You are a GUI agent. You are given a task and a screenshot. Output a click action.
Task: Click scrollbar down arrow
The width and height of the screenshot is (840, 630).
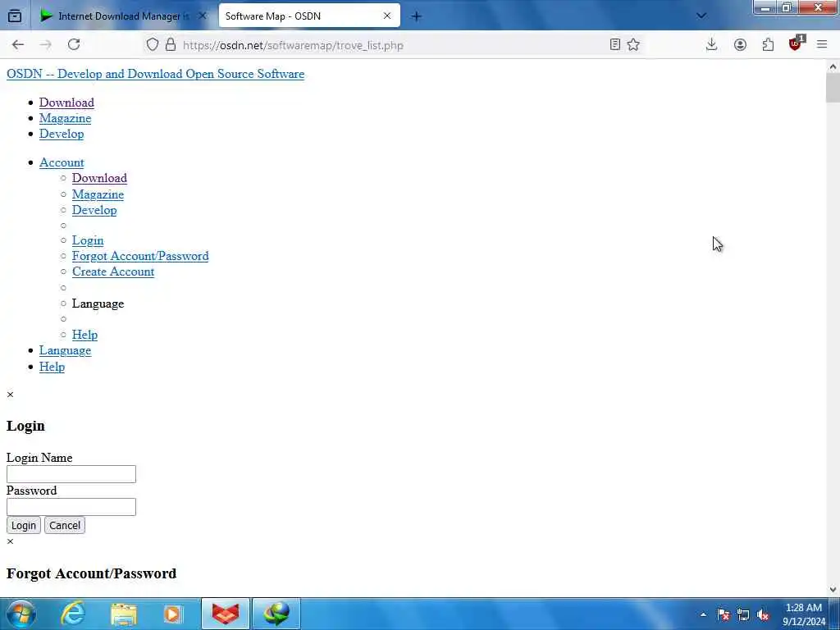coord(833,590)
